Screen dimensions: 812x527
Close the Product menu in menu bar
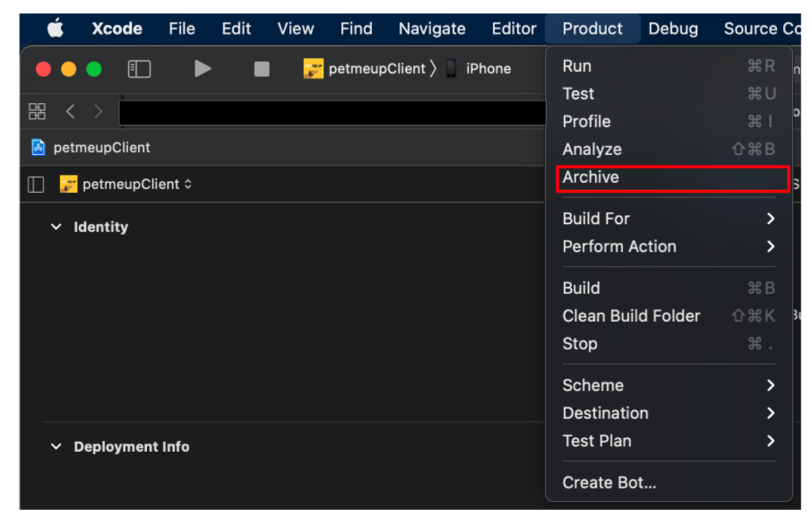[592, 29]
